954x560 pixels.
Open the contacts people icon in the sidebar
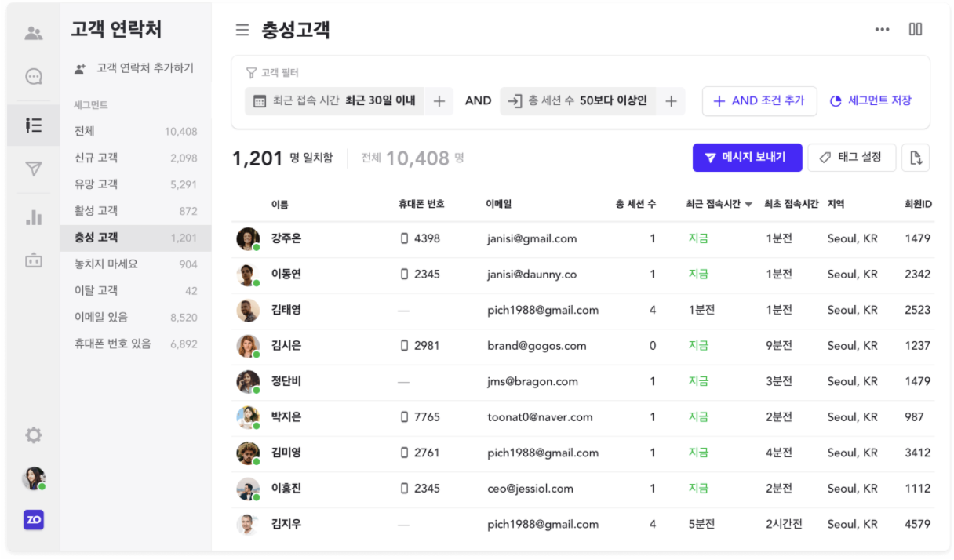(33, 33)
